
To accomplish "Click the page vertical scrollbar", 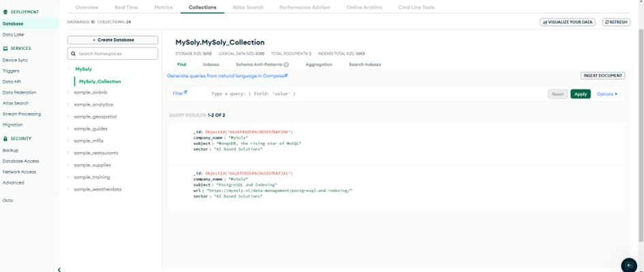I will pos(641,136).
